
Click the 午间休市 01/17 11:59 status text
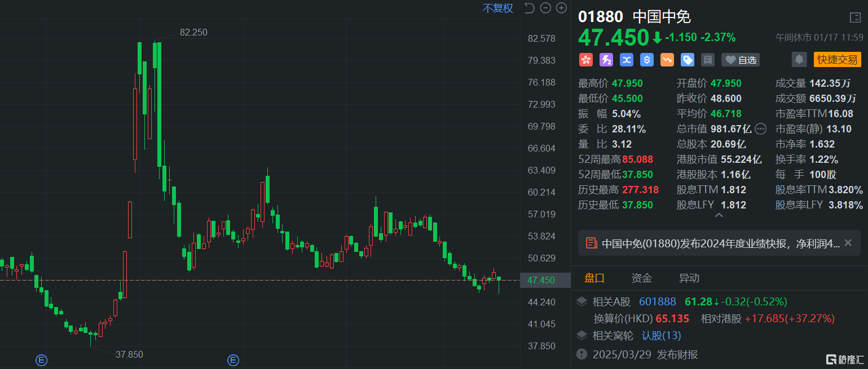pyautogui.click(x=819, y=38)
